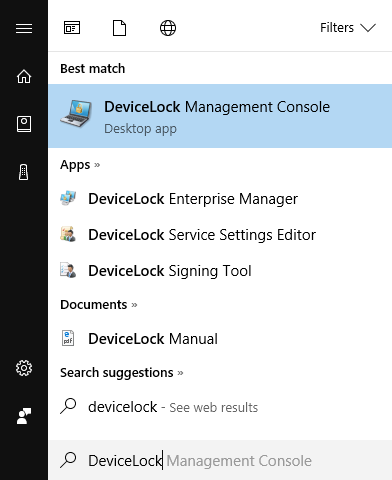Filter results by Documents icon
This screenshot has width=392, height=480.
pyautogui.click(x=120, y=28)
